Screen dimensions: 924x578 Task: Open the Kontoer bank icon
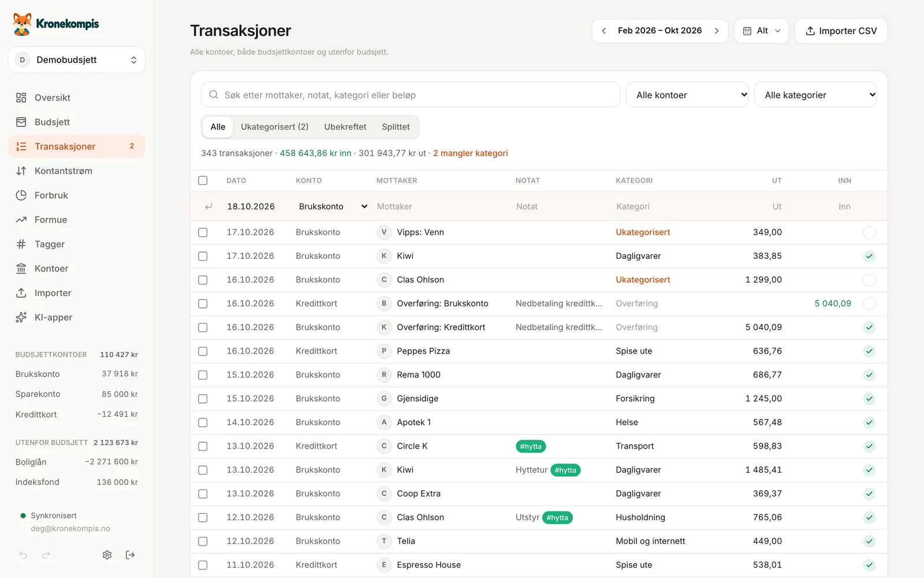pos(21,269)
